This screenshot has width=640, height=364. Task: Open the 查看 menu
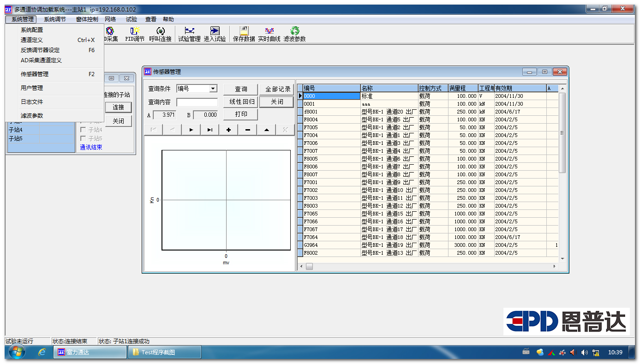[x=151, y=19]
